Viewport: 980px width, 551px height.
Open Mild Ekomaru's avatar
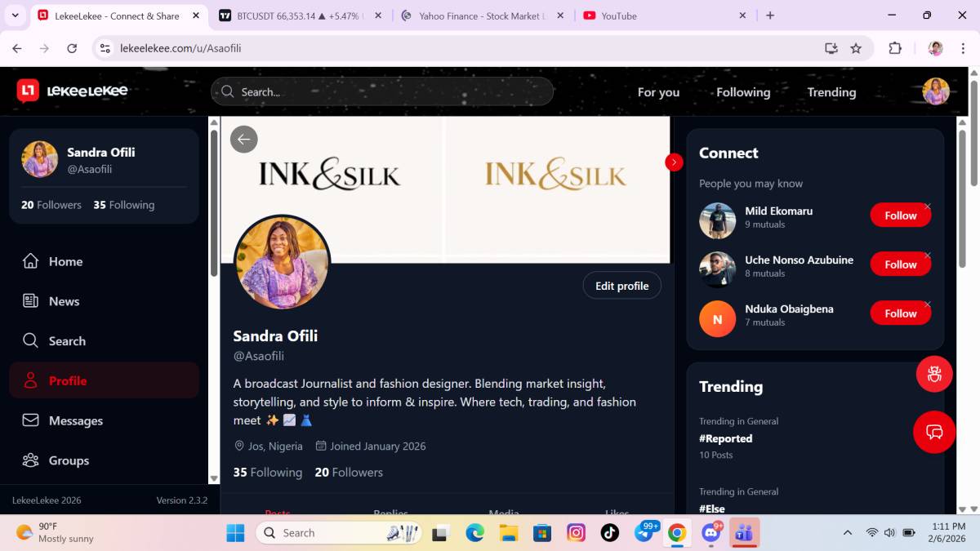click(717, 220)
